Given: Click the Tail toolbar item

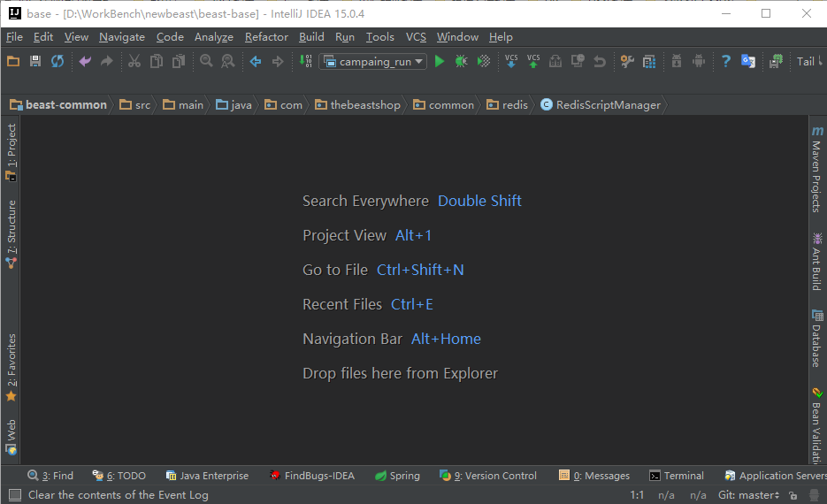Looking at the screenshot, I should click(806, 62).
